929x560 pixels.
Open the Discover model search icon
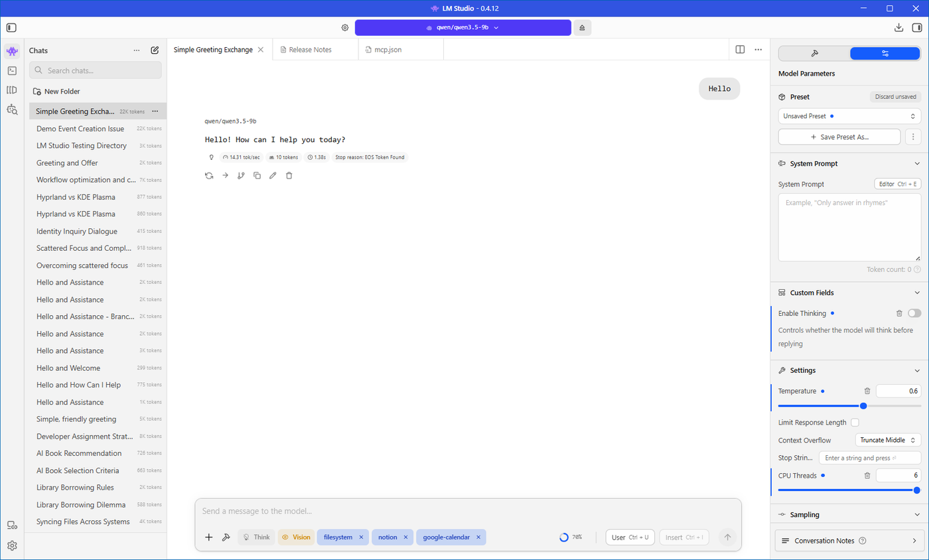pyautogui.click(x=12, y=109)
